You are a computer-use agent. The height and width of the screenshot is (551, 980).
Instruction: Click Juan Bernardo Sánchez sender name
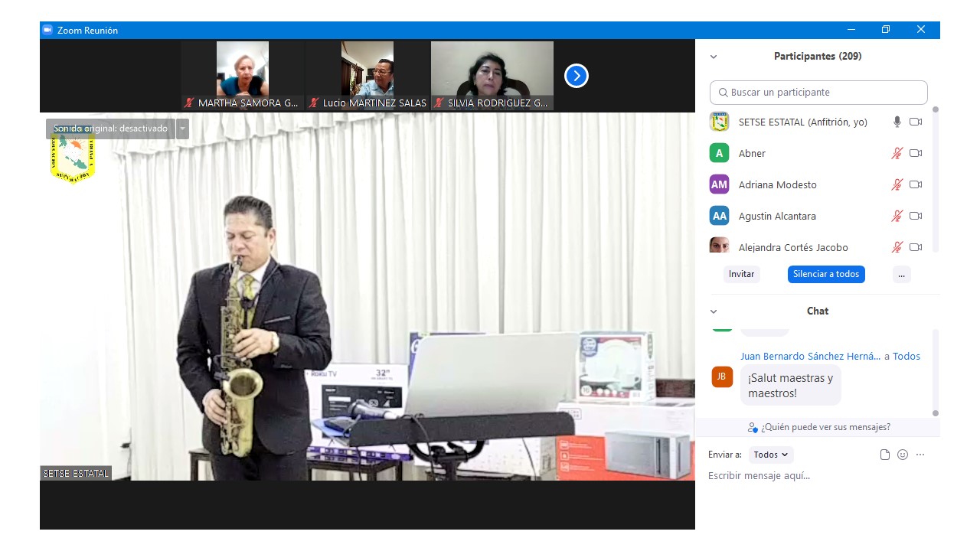[x=810, y=356]
